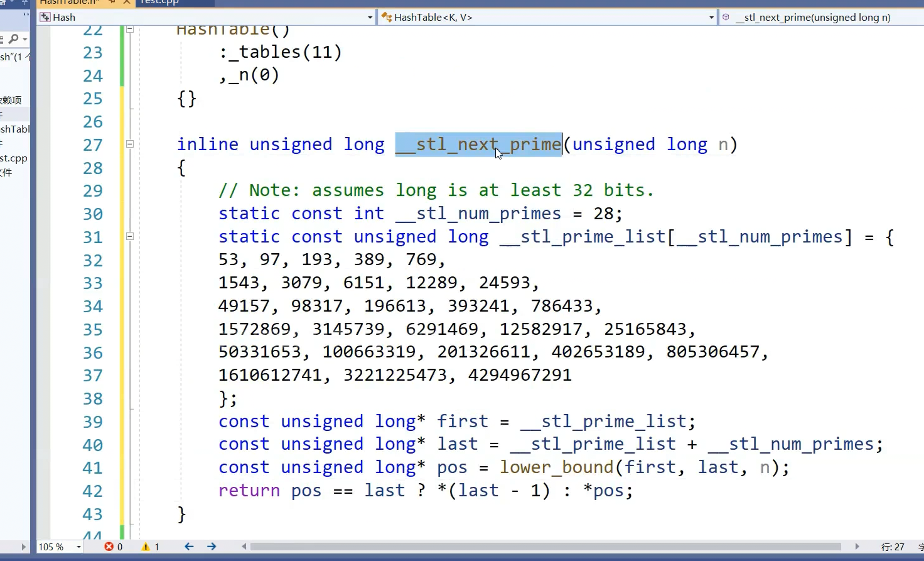Close the HashTable.h editor tab
The image size is (924, 561).
[127, 3]
